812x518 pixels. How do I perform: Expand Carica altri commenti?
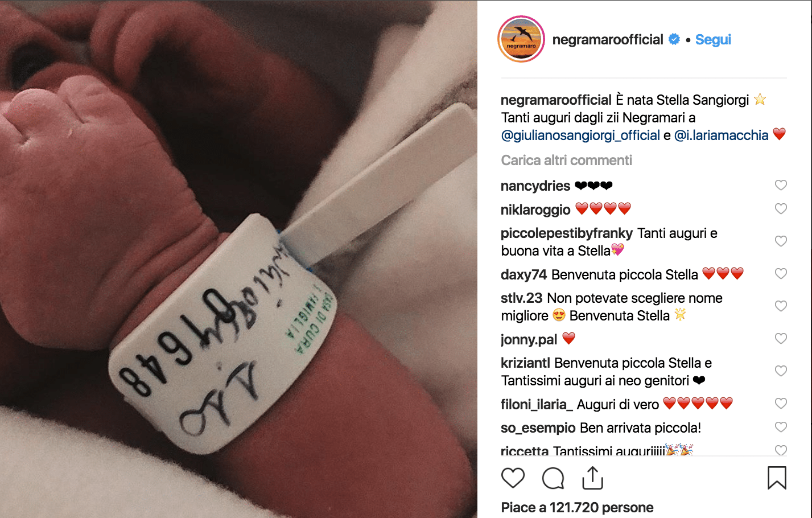click(566, 161)
